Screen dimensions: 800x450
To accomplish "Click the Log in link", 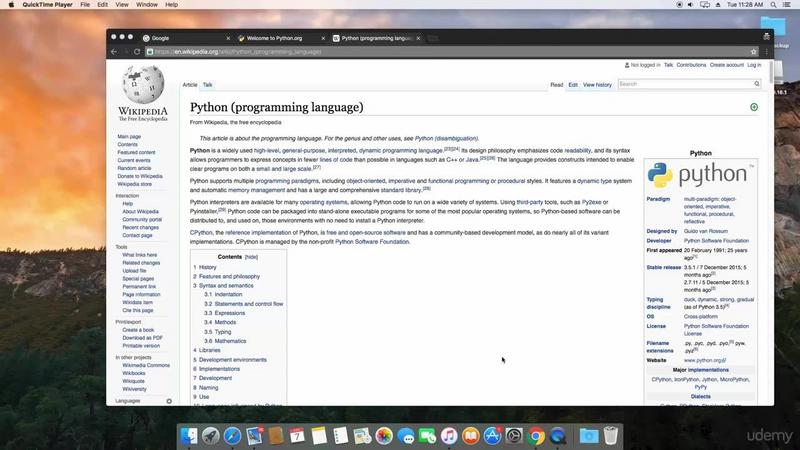I will click(754, 65).
